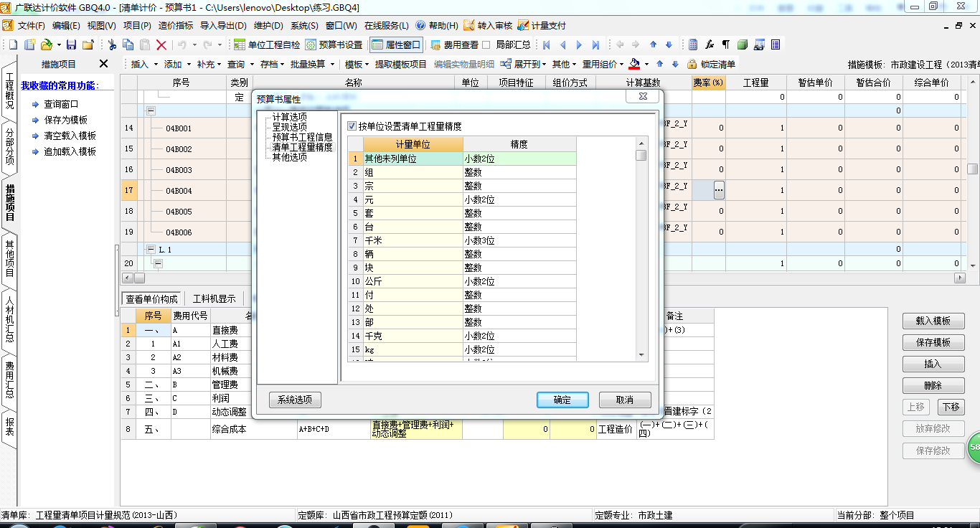Click the Copy icon in toolbar
This screenshot has height=528, width=980.
pyautogui.click(x=128, y=44)
